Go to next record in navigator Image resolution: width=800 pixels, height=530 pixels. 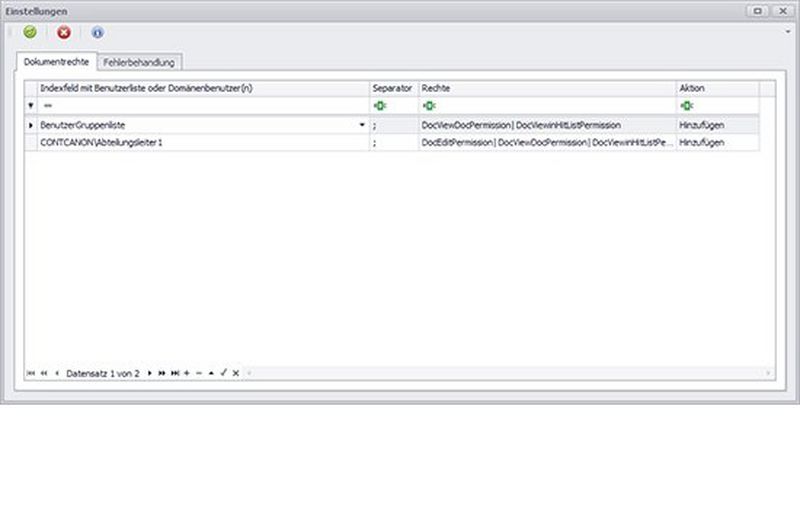coord(150,372)
